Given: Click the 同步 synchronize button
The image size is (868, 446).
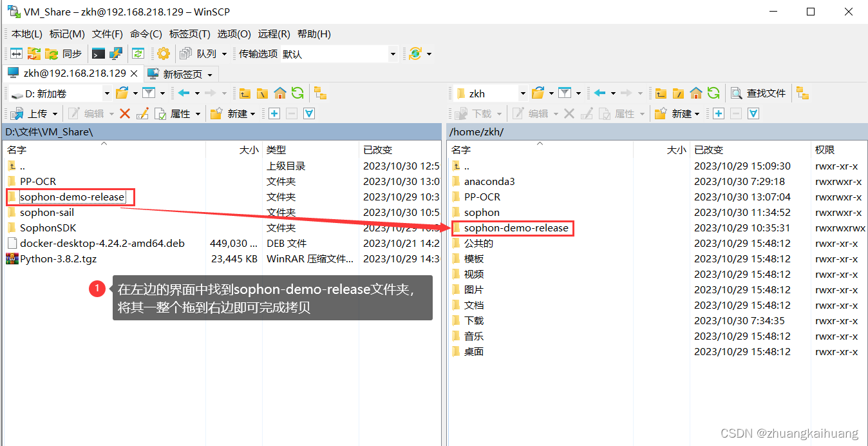Looking at the screenshot, I should coord(64,53).
